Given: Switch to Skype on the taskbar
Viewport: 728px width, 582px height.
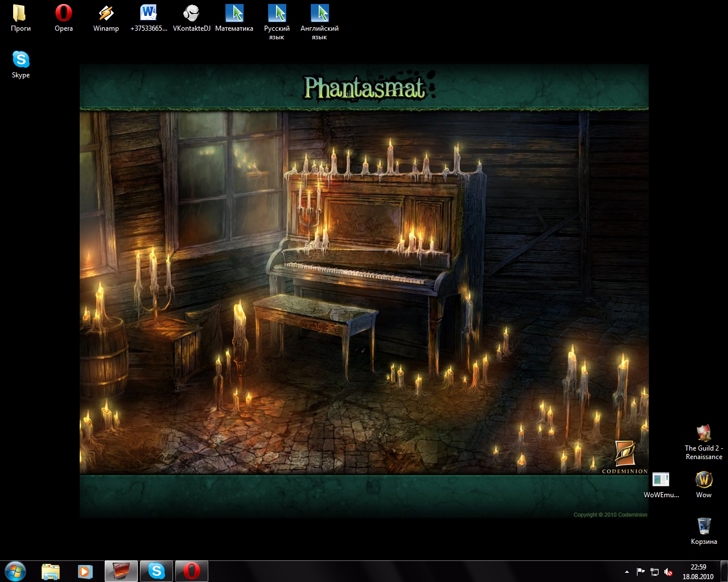Looking at the screenshot, I should (x=157, y=571).
